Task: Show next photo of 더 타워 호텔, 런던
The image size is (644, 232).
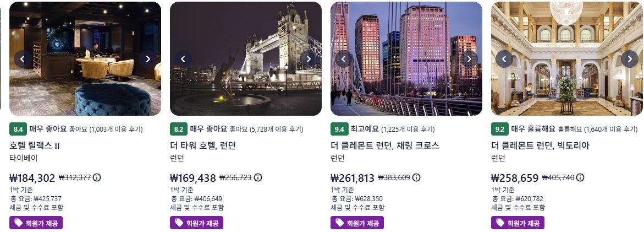Action: (x=308, y=59)
